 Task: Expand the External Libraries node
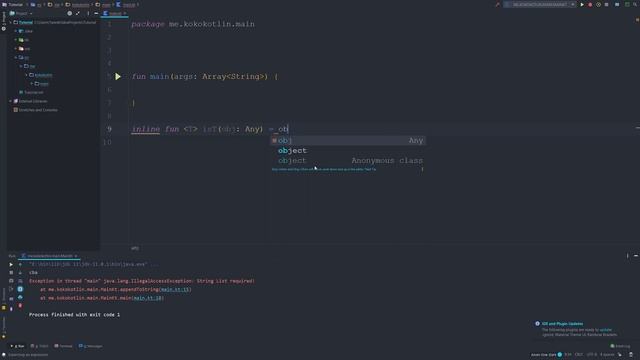[x=11, y=101]
